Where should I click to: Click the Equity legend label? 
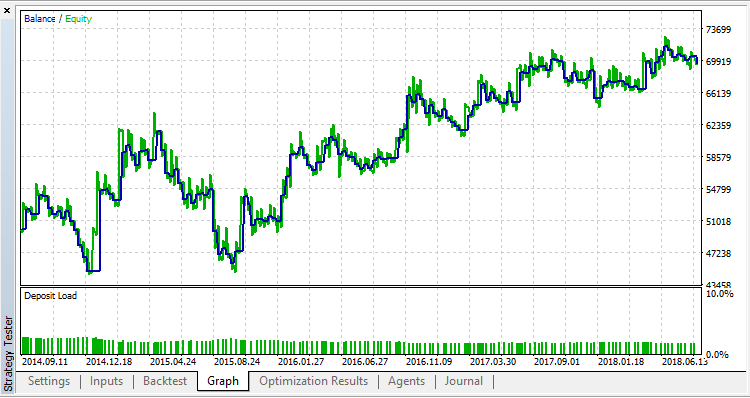78,19
